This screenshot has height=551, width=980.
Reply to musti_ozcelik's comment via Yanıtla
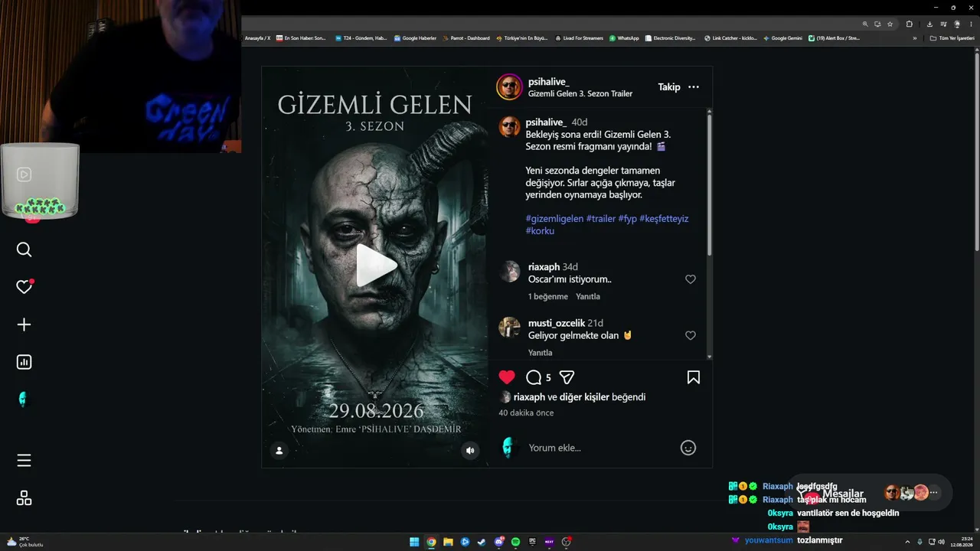(541, 353)
